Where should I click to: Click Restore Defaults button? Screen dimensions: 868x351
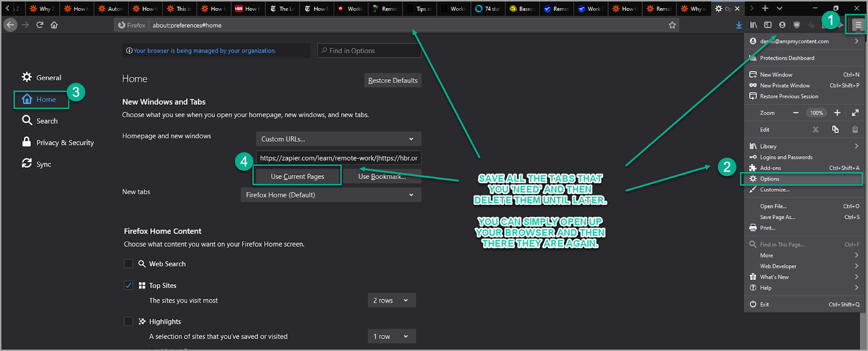point(393,80)
